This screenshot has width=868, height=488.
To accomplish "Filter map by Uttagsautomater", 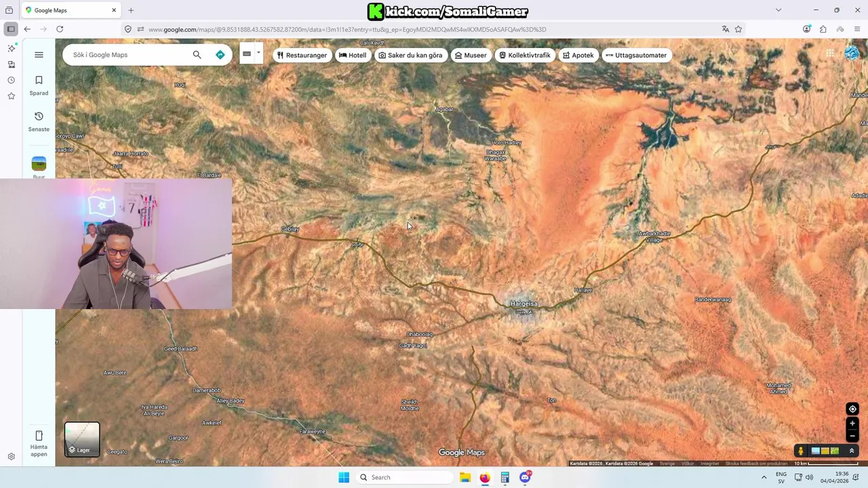I will coord(636,55).
